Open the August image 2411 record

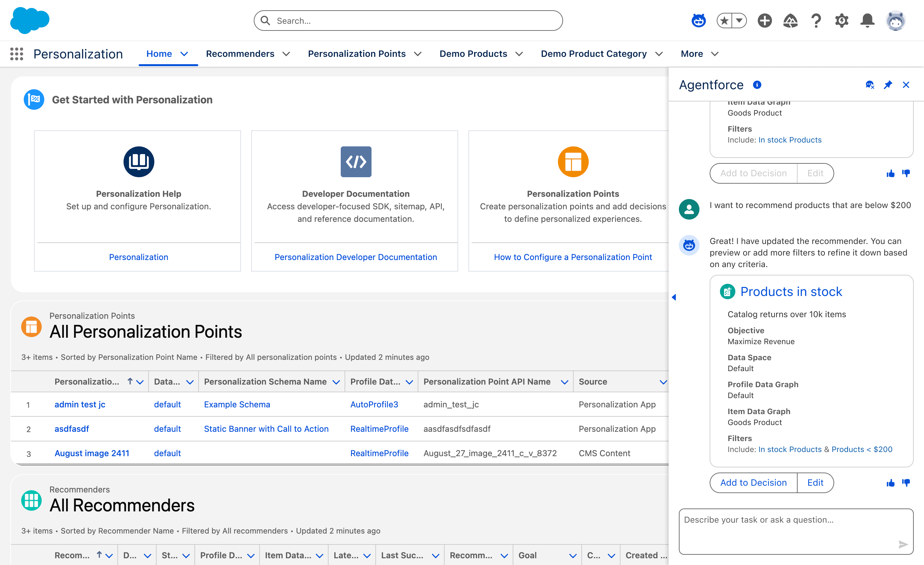[92, 453]
